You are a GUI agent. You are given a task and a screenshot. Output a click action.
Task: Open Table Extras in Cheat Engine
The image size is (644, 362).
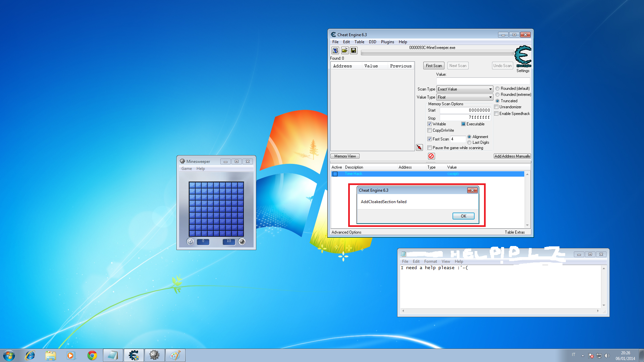[515, 232]
